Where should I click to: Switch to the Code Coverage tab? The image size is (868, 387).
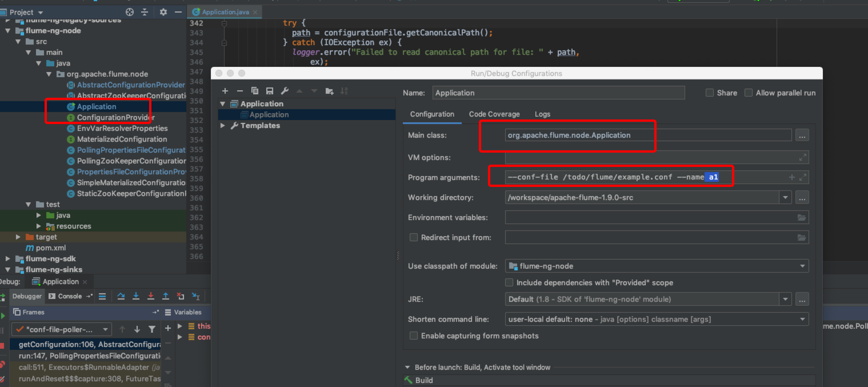(x=494, y=114)
